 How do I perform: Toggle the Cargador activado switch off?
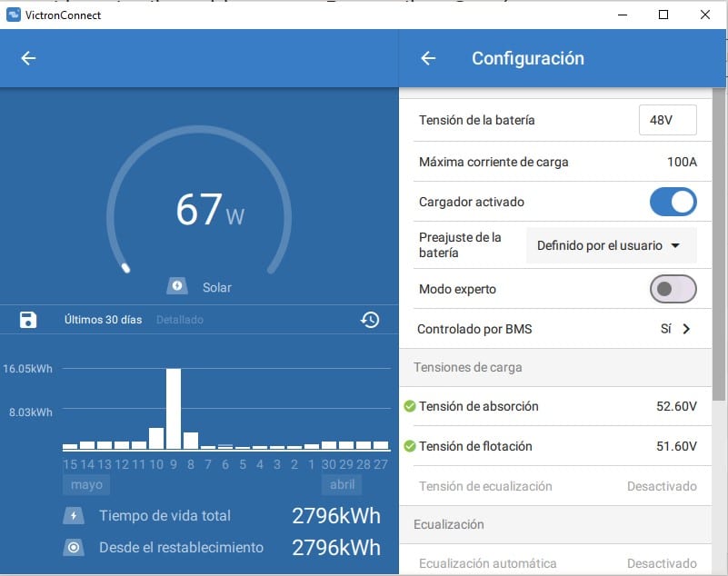click(x=673, y=202)
